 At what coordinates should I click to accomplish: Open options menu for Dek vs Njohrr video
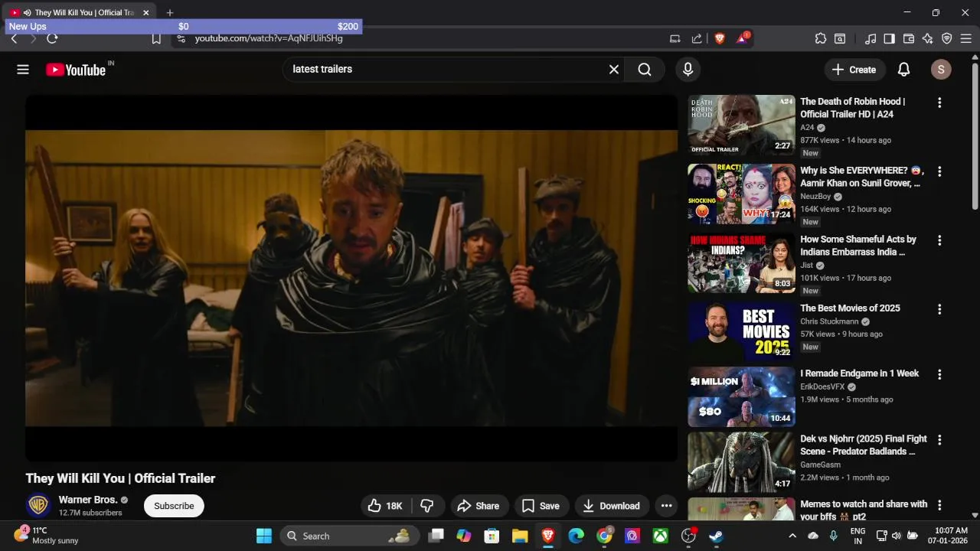tap(939, 440)
